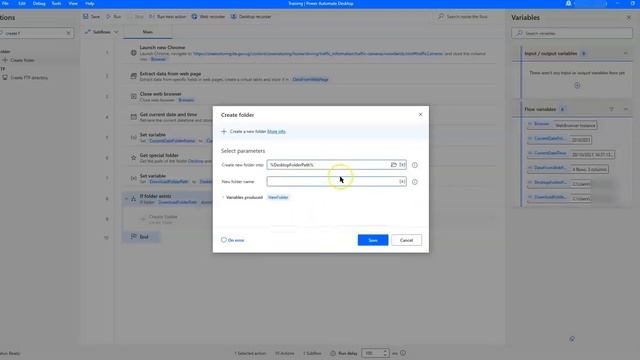
Task: Click the Run delay value field
Action: (371, 353)
